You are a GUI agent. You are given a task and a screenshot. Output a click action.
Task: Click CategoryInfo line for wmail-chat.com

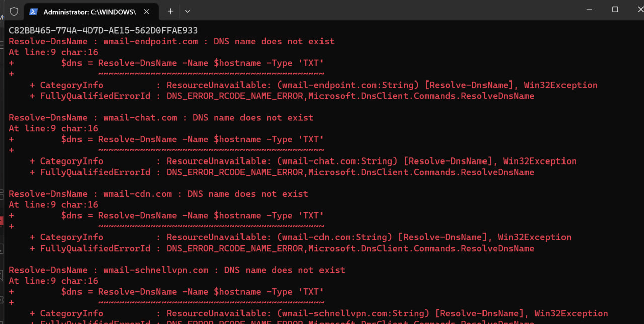tap(303, 161)
